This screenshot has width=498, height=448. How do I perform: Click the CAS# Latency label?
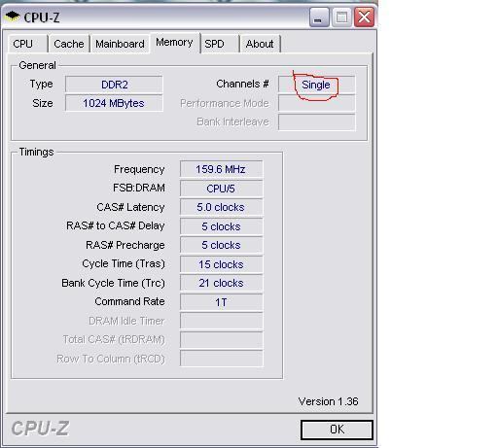(130, 207)
